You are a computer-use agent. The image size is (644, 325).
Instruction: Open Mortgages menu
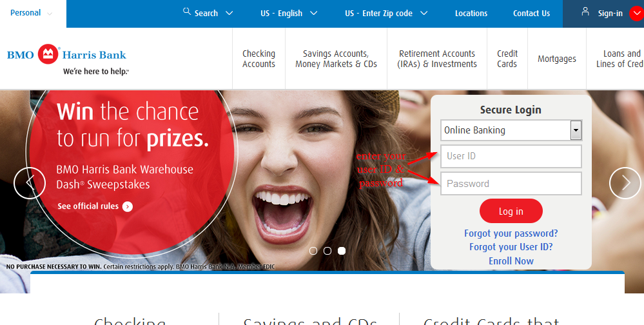tap(557, 59)
